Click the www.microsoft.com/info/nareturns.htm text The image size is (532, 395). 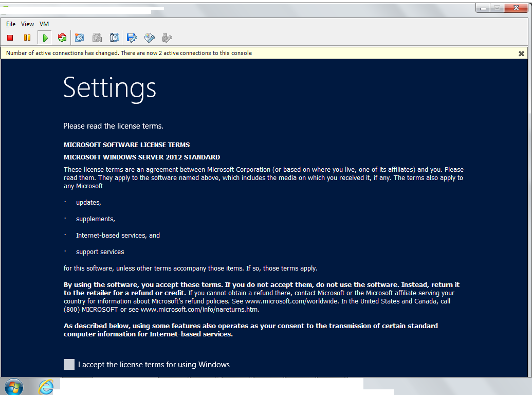tap(200, 310)
